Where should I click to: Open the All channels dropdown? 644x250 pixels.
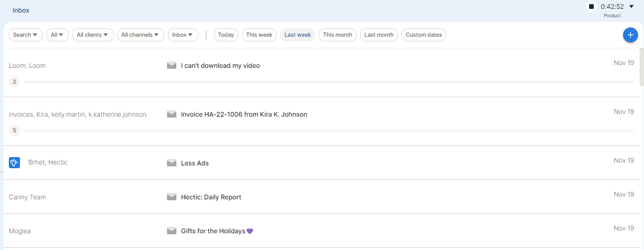[x=141, y=35]
